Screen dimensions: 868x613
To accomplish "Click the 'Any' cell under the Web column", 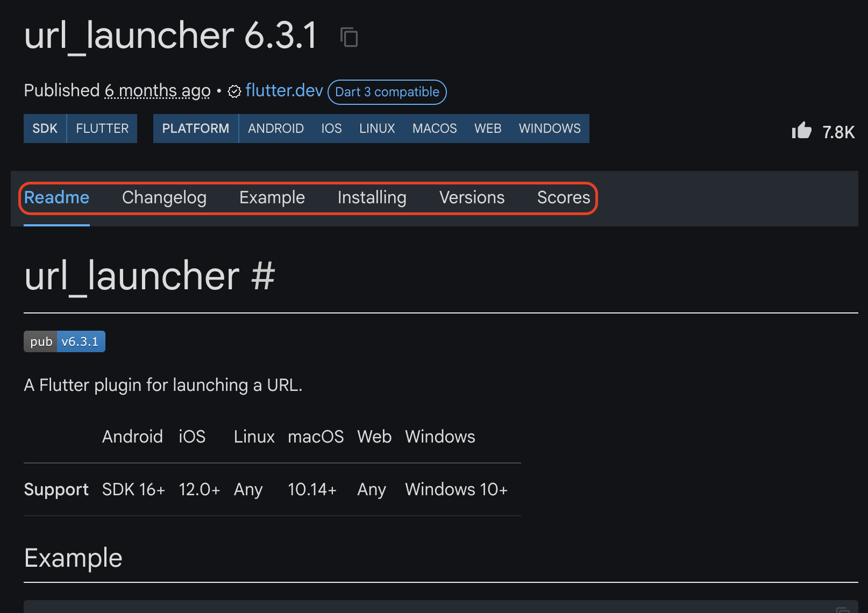I will 372,490.
